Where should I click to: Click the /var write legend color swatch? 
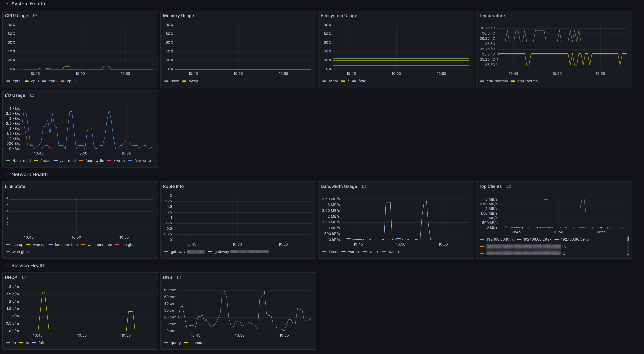tap(130, 161)
